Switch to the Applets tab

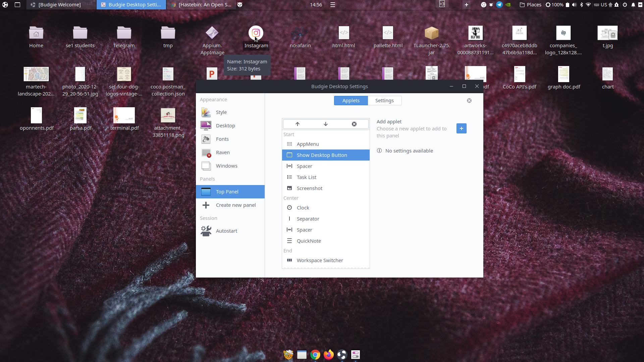(x=351, y=101)
